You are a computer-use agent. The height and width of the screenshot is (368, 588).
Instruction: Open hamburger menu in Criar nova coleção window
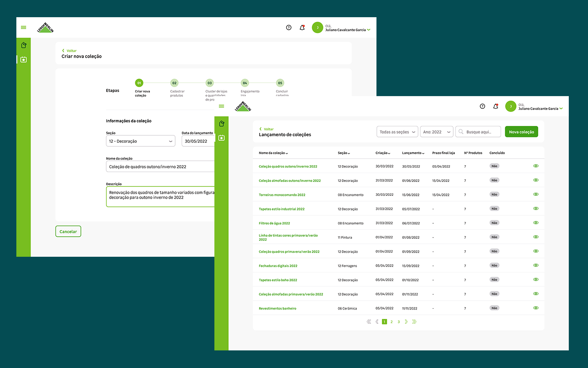(x=24, y=27)
